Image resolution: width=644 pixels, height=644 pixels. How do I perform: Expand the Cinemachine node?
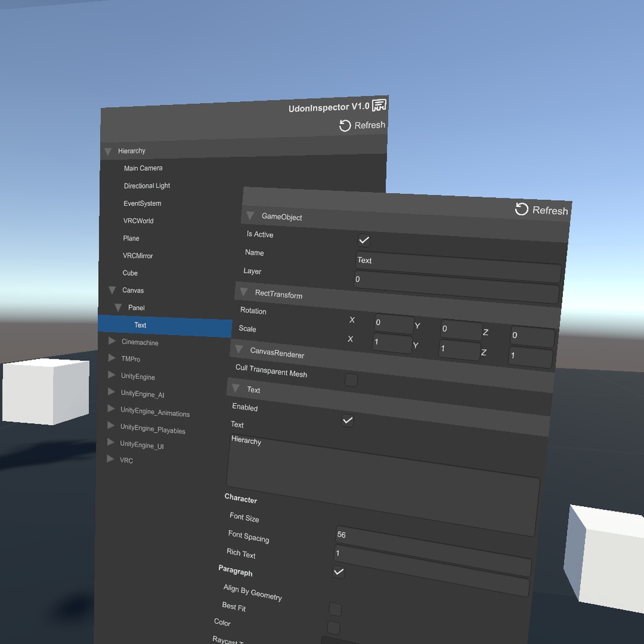pyautogui.click(x=112, y=341)
